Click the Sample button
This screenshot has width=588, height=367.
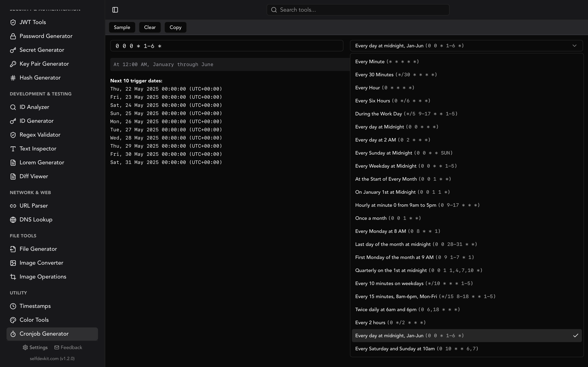[122, 27]
